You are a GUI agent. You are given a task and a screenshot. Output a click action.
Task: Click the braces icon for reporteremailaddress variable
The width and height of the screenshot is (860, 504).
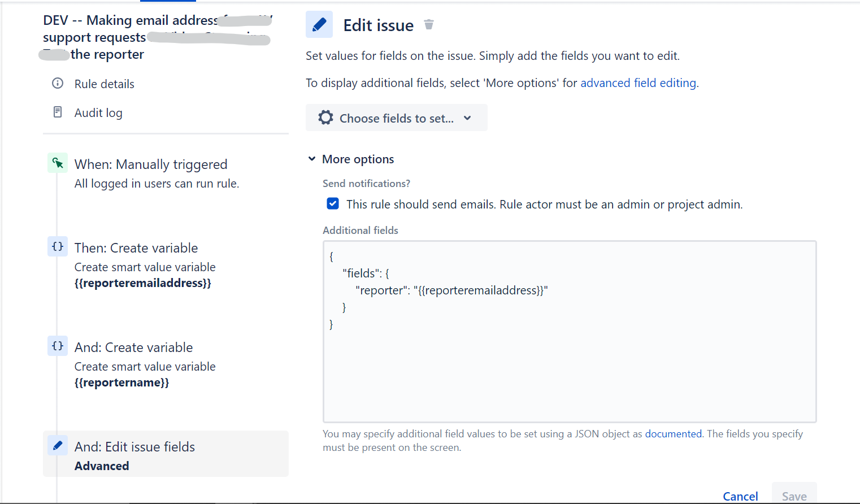point(58,246)
